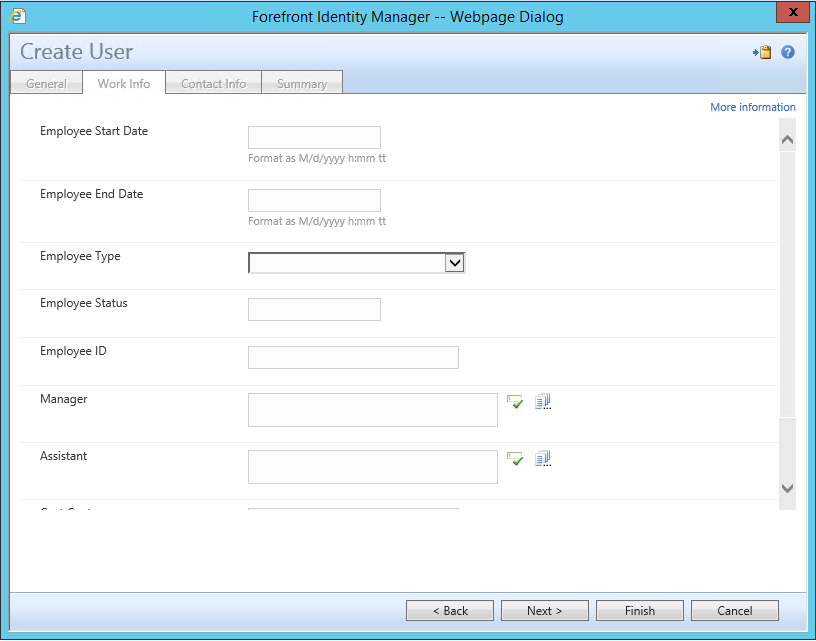Cancel the Create User dialog

[x=735, y=611]
